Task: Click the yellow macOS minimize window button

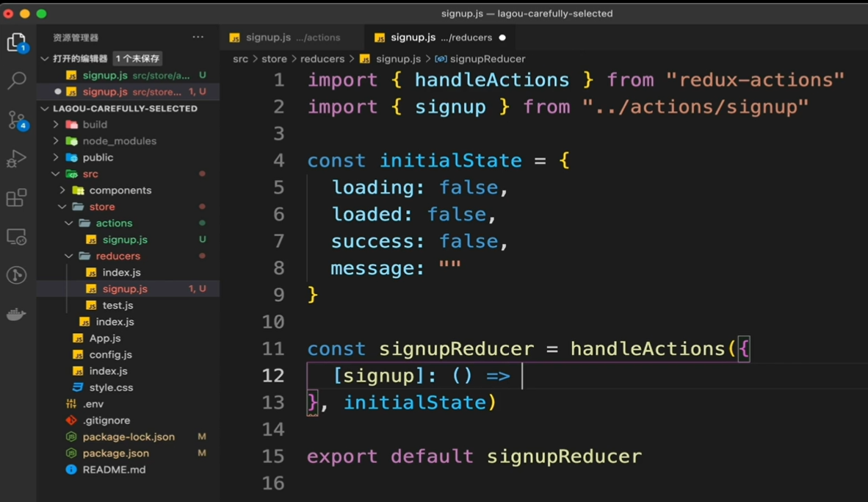Action: (25, 13)
